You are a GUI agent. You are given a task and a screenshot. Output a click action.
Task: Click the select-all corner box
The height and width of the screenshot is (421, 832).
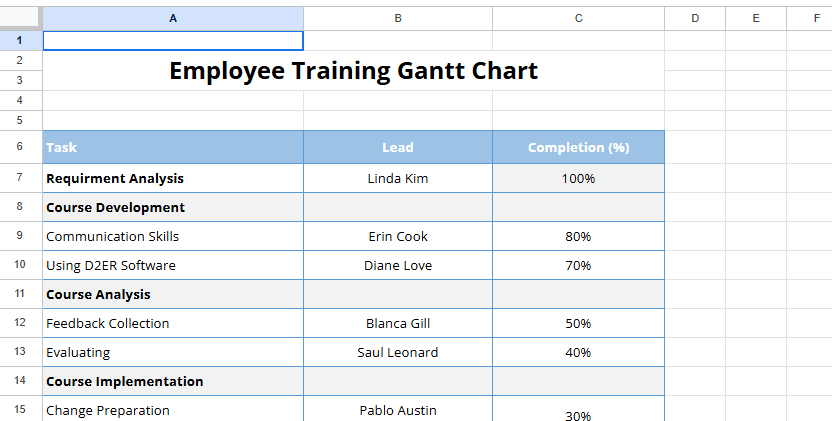pos(21,18)
